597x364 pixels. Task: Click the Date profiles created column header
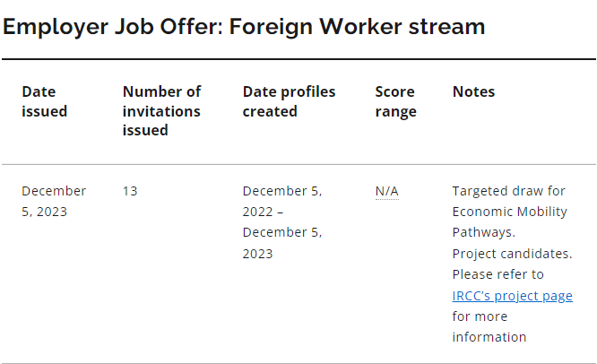289,101
